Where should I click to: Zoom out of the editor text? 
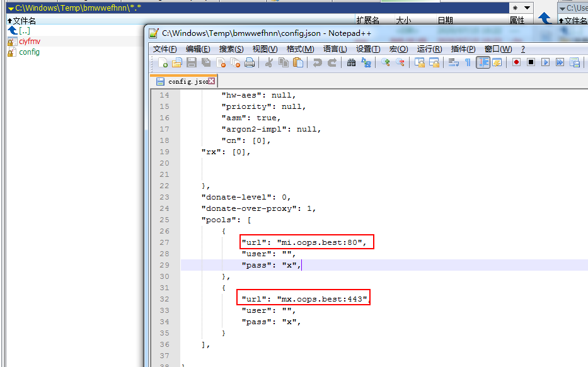pos(400,62)
